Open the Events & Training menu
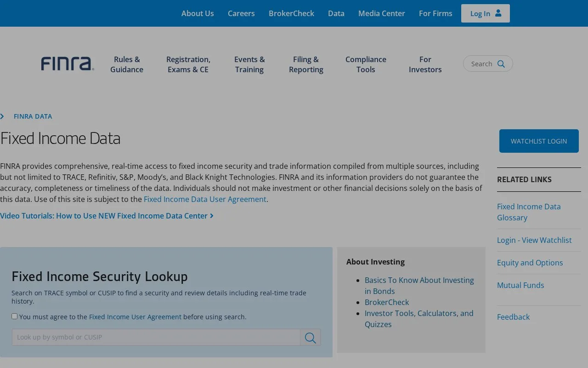Viewport: 588px width, 368px height. [249, 64]
